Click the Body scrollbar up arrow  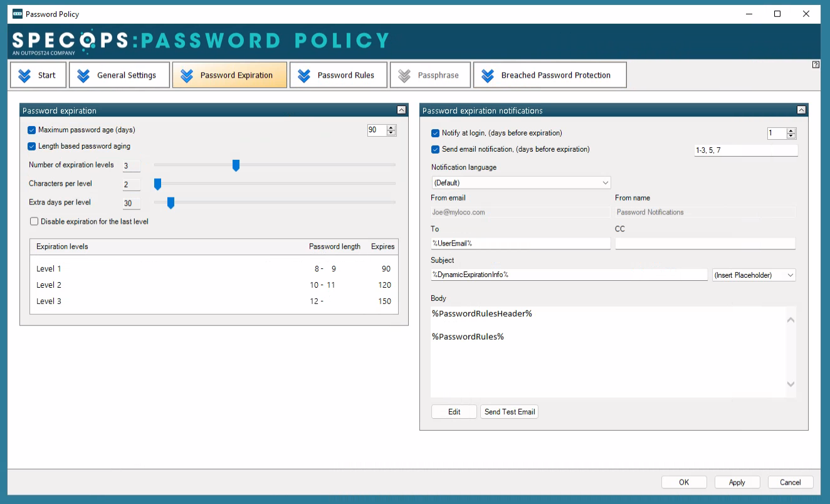(791, 320)
